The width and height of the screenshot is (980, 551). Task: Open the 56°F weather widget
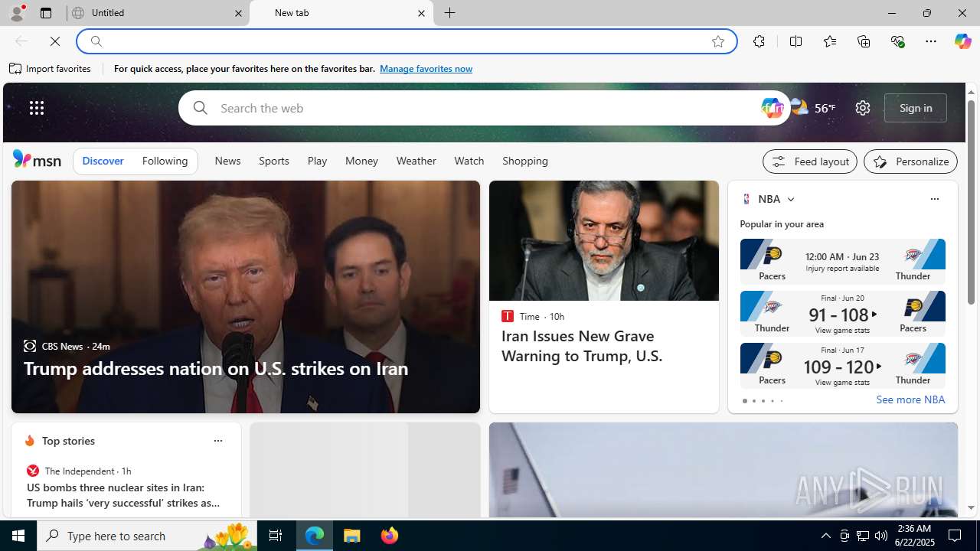coord(813,108)
